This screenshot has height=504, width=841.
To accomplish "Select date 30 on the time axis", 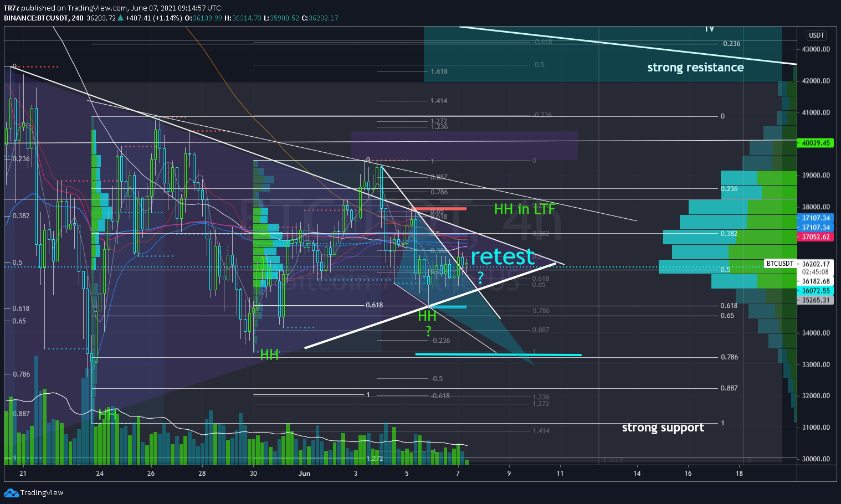I will (253, 473).
